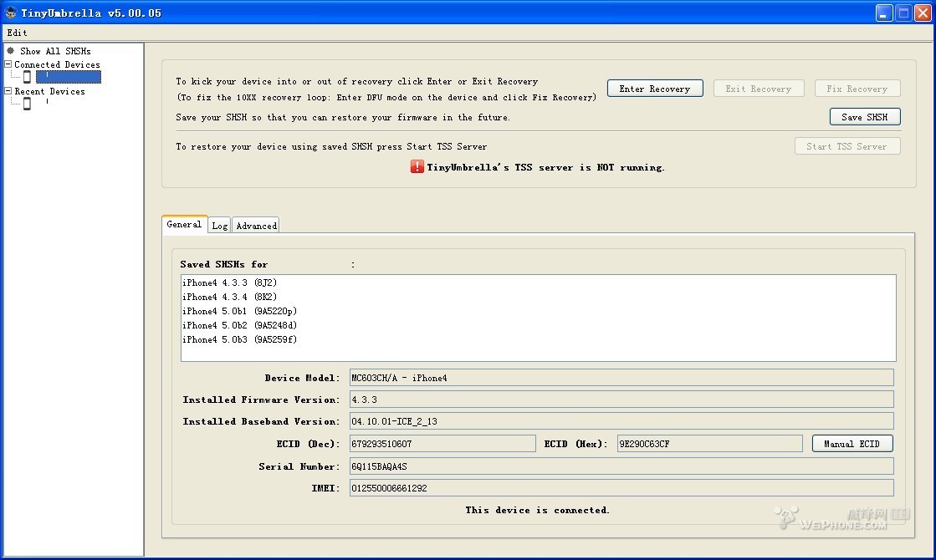
Task: Select iPhone4 5.0b2 (9A5248d) SHSH entry
Action: [x=239, y=326]
